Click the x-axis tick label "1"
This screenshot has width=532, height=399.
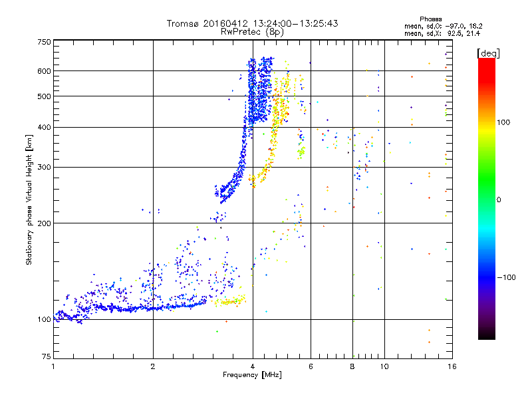click(x=53, y=366)
